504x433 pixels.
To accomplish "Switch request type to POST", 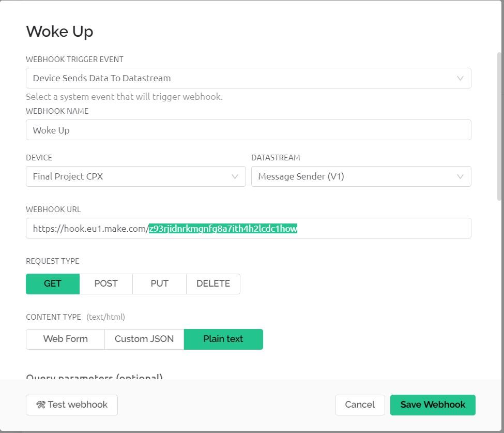I will point(106,283).
